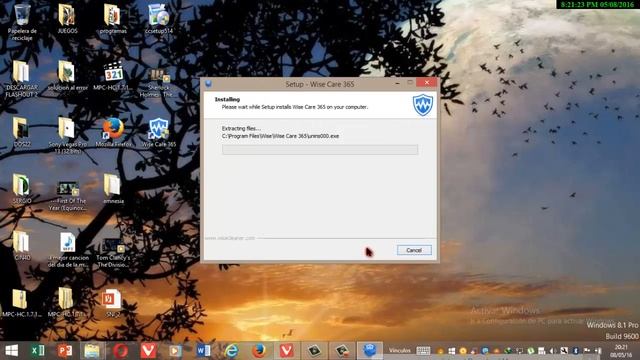Launch Opera browser from the taskbar
Viewport: 640px width, 360px height.
120,351
